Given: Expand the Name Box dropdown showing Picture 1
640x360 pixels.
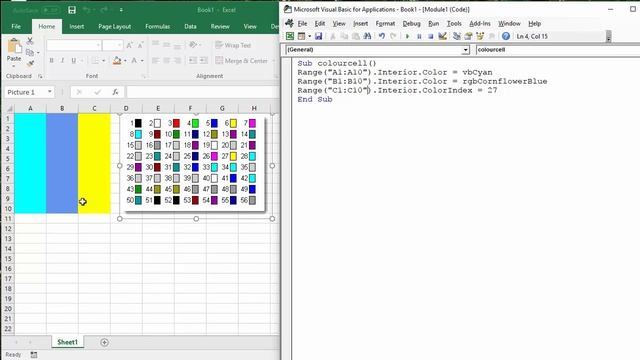Looking at the screenshot, I should 49,92.
